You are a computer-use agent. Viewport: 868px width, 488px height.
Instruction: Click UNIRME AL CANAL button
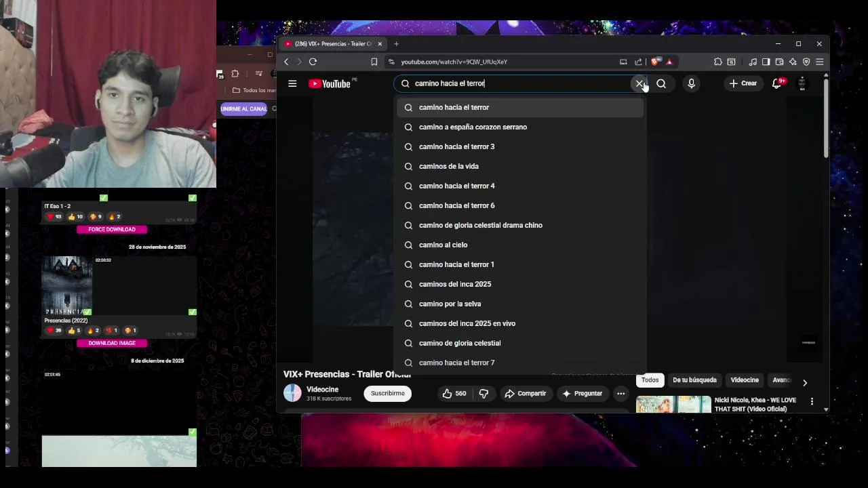(x=243, y=108)
